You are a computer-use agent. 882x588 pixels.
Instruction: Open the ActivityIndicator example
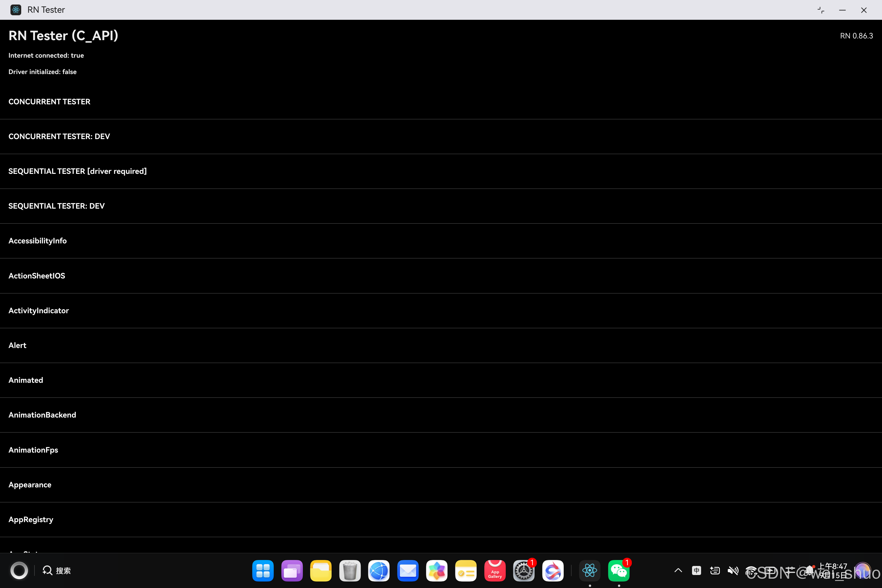pyautogui.click(x=441, y=310)
